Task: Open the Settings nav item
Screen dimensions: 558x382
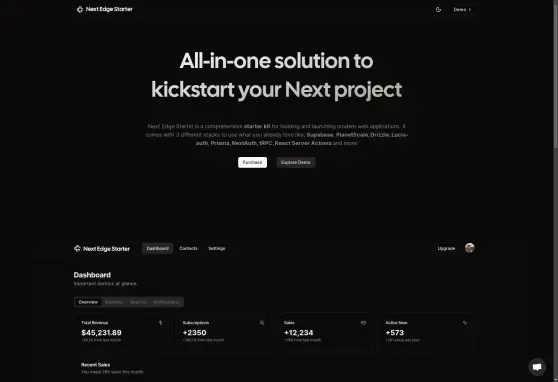Action: 217,248
